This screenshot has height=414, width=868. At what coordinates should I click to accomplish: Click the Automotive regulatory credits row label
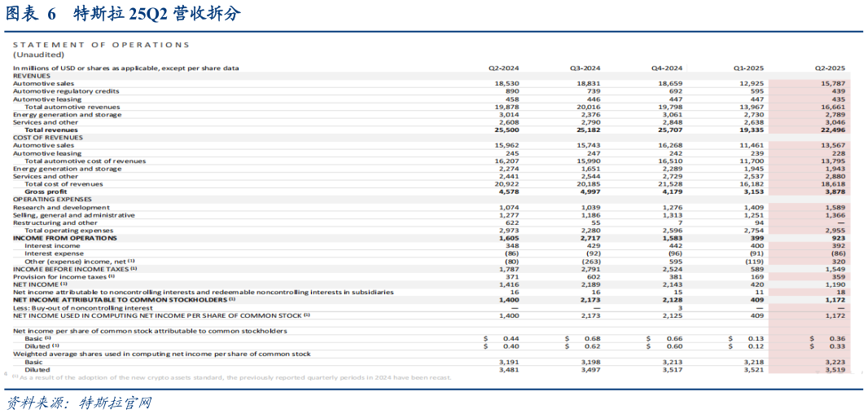66,91
